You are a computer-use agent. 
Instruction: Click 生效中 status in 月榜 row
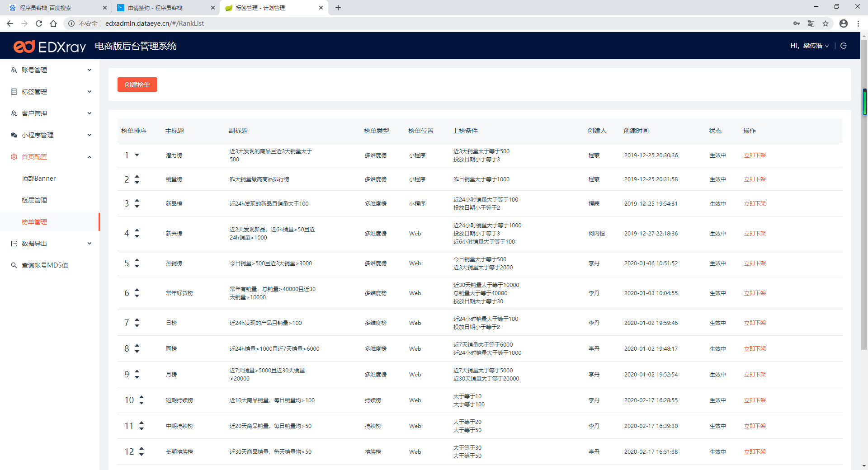point(718,375)
